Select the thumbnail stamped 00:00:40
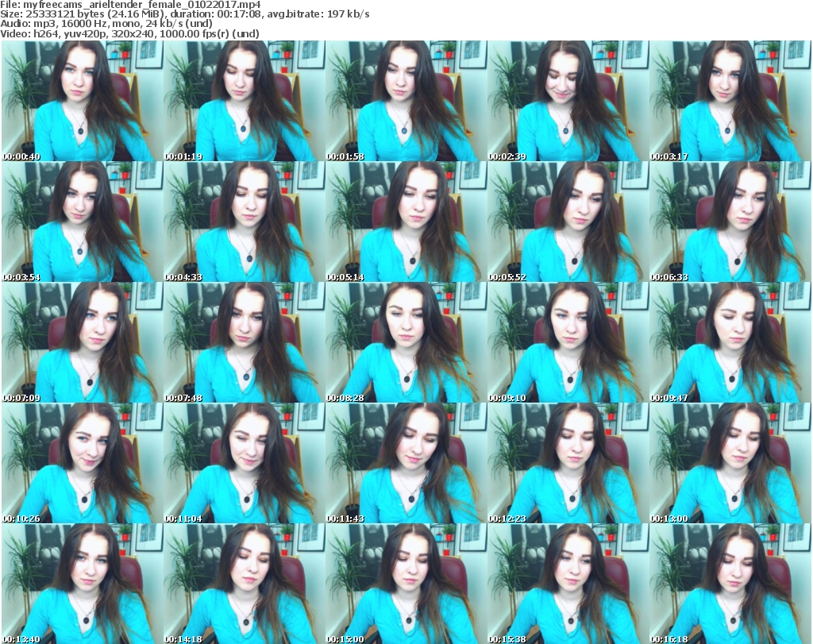Viewport: 813px width, 644px height. (82, 101)
